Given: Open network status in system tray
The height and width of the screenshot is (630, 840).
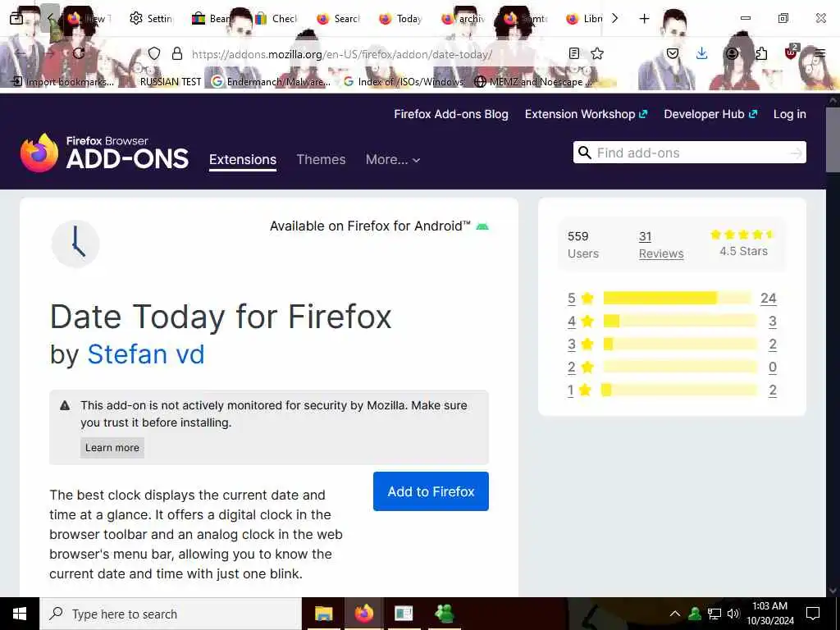Looking at the screenshot, I should pos(714,614).
